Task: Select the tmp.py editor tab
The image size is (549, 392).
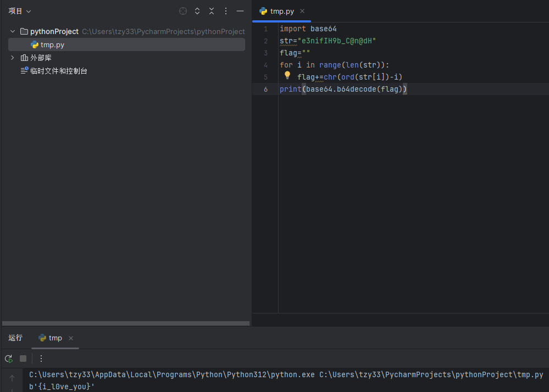Action: (x=281, y=11)
